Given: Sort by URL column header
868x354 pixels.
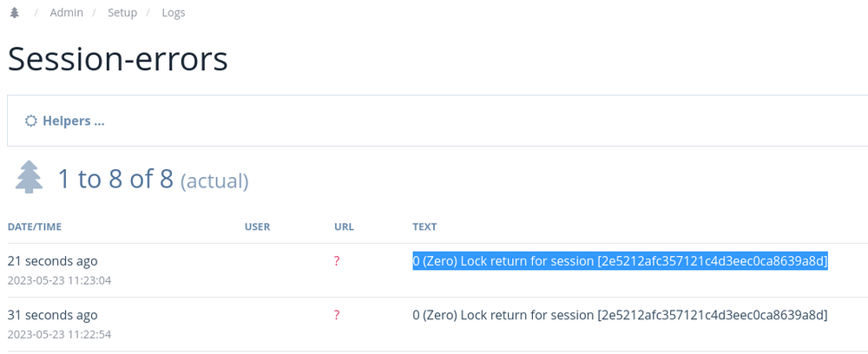Looking at the screenshot, I should (x=344, y=226).
